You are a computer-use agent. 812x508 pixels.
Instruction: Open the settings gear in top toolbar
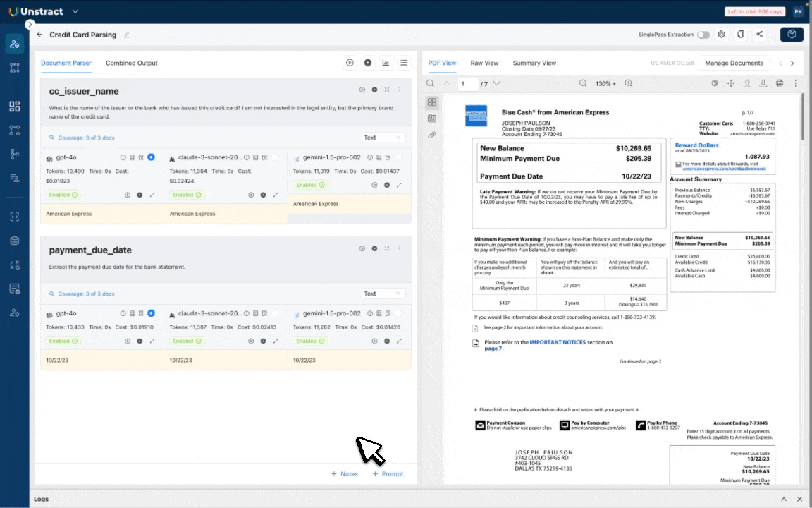pos(721,35)
